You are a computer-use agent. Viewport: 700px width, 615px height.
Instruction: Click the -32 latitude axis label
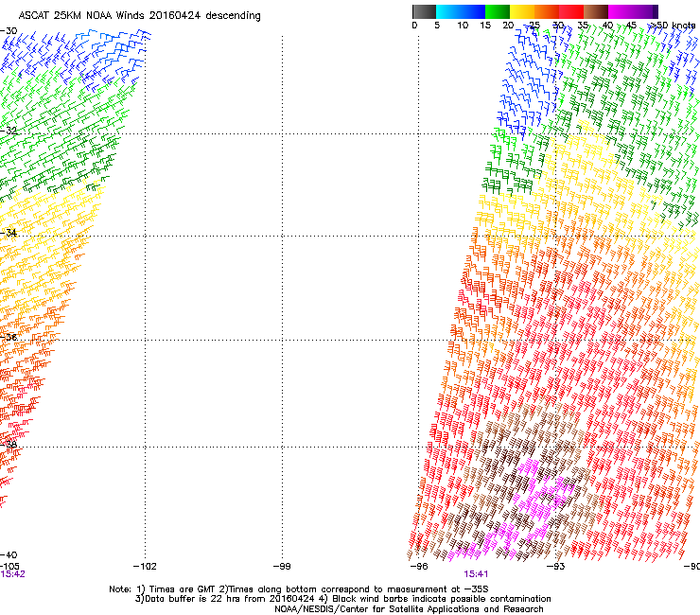9,131
